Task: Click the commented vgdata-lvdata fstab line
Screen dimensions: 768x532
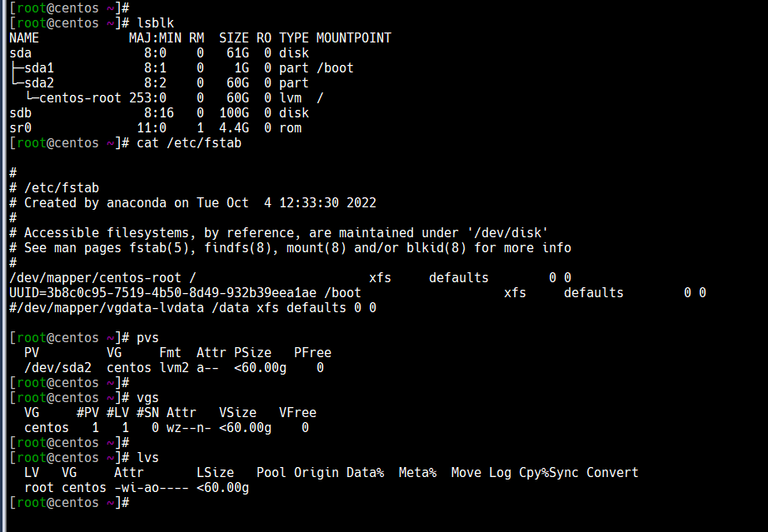Action: pos(193,308)
